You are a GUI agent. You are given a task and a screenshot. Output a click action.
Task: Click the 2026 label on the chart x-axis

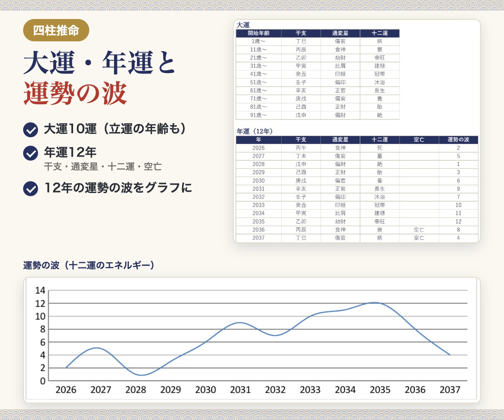(x=66, y=390)
